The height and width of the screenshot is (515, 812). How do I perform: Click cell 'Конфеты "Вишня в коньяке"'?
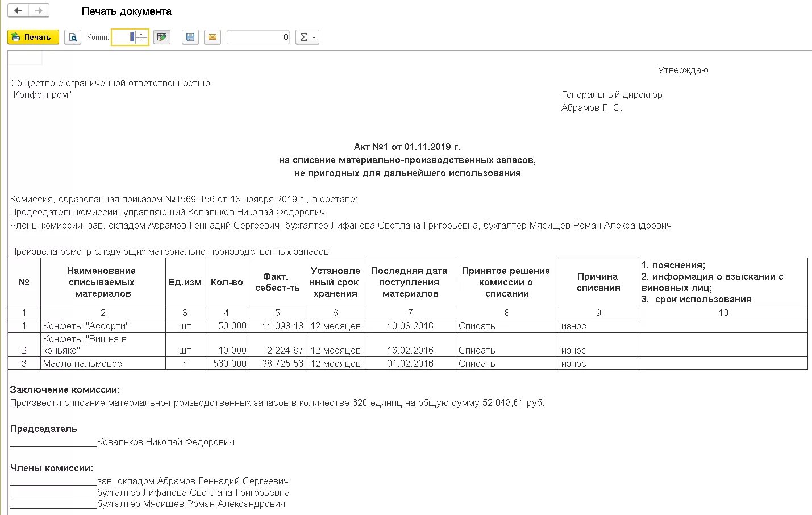pos(103,344)
